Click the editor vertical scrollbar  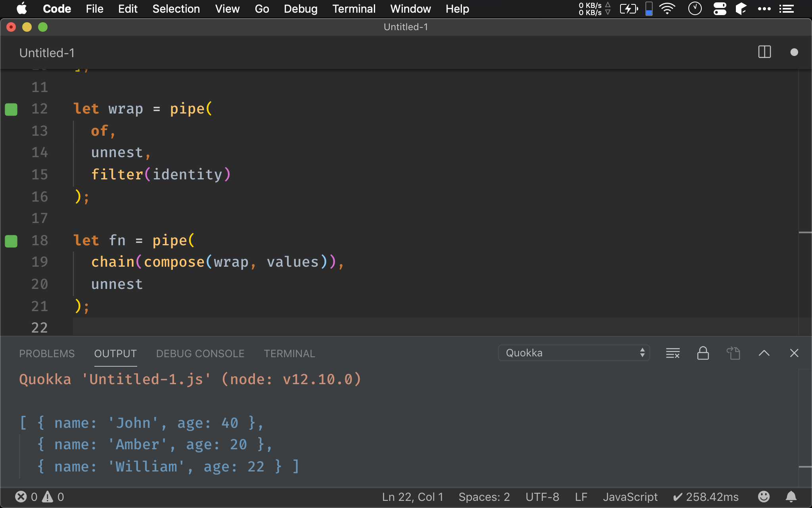[x=805, y=202]
